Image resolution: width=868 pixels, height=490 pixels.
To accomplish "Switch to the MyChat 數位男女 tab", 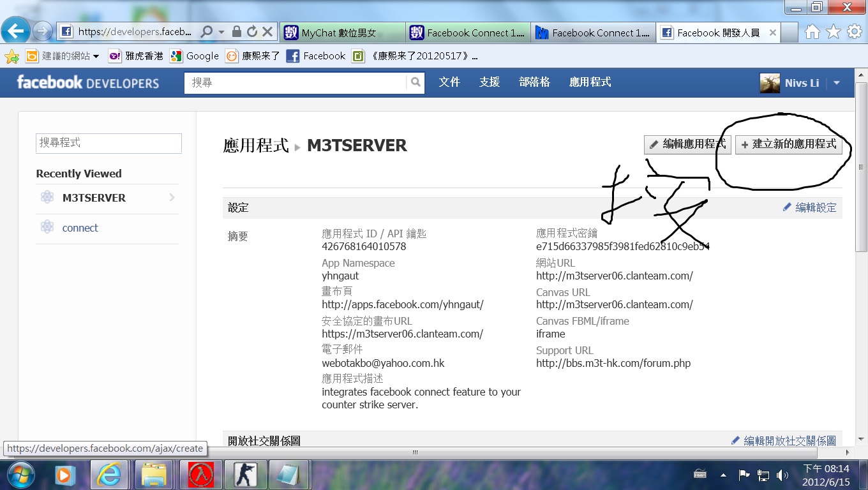I will tap(342, 33).
